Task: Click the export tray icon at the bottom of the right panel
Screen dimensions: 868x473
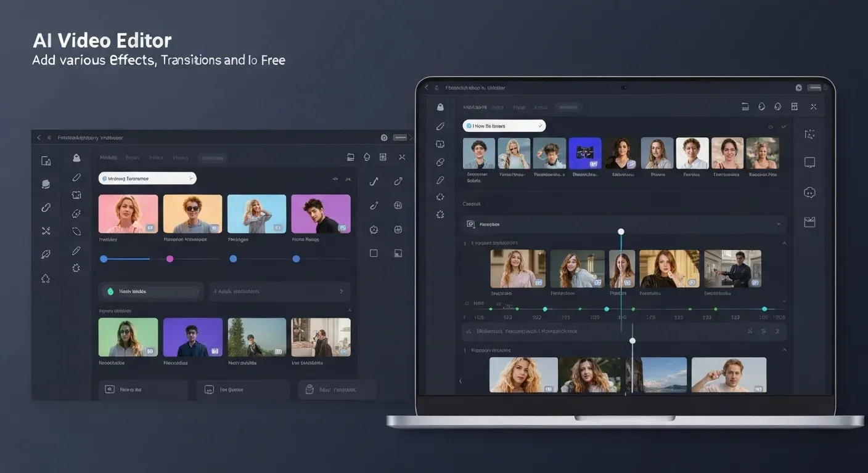Action: click(x=809, y=221)
